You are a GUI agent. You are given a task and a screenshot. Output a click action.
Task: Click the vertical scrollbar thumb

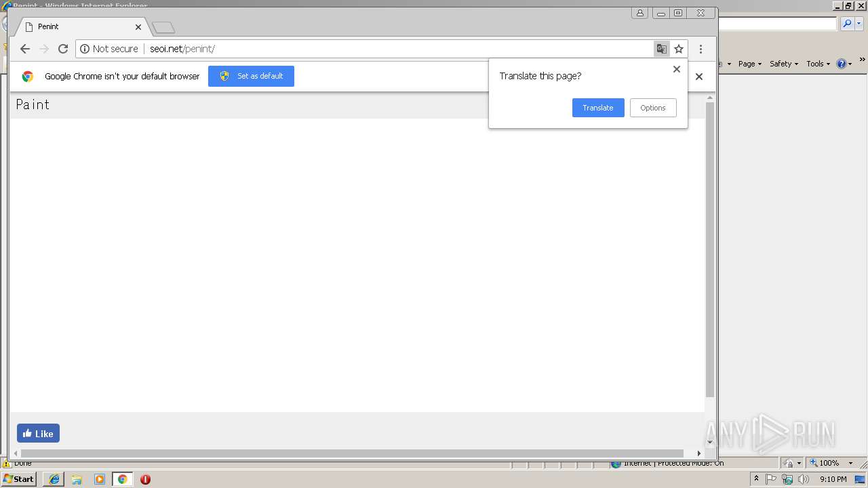tap(710, 249)
